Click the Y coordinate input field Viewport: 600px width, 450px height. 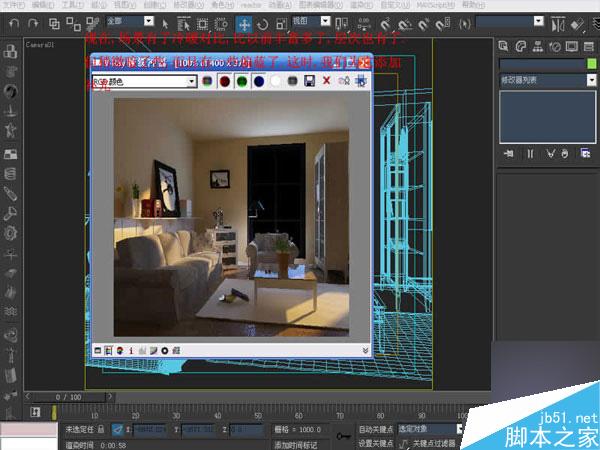[x=198, y=430]
